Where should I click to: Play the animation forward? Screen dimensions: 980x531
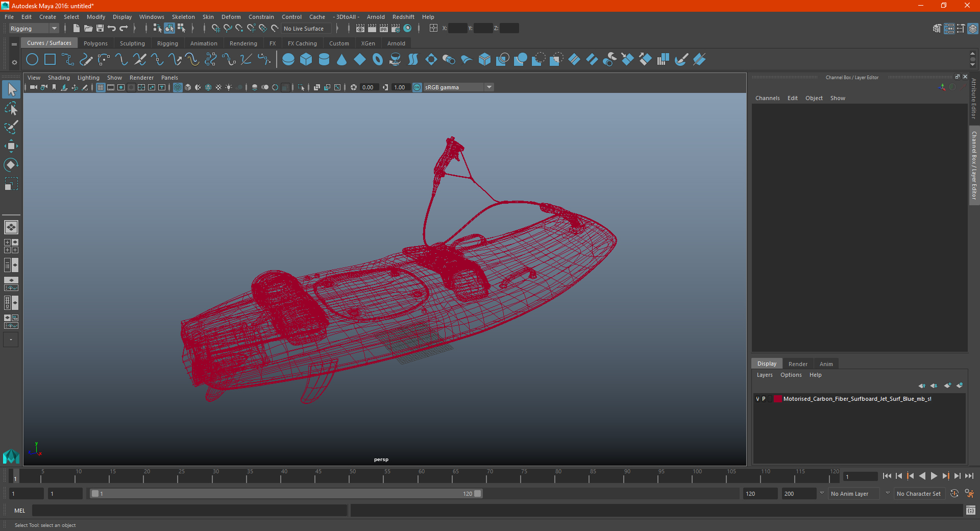click(x=934, y=476)
